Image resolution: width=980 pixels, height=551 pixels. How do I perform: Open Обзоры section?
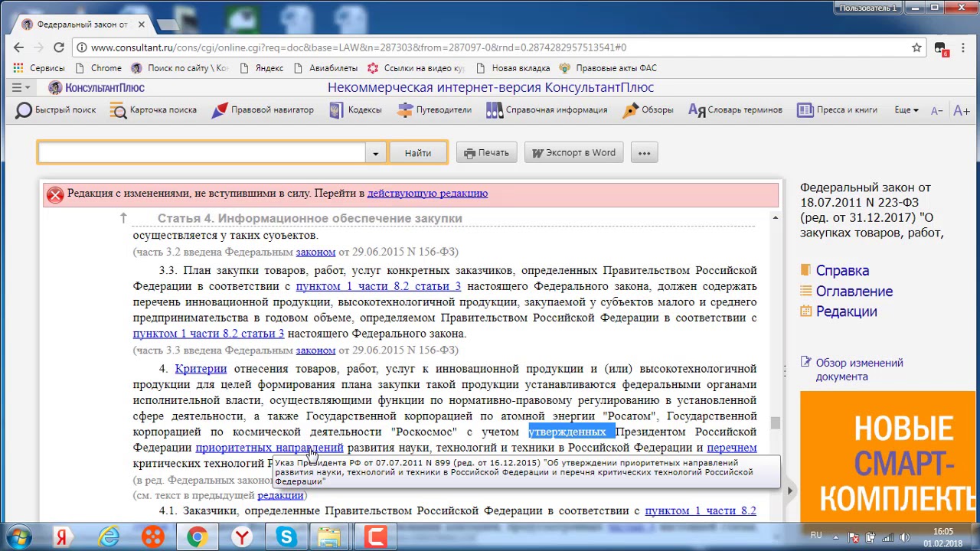pos(648,110)
